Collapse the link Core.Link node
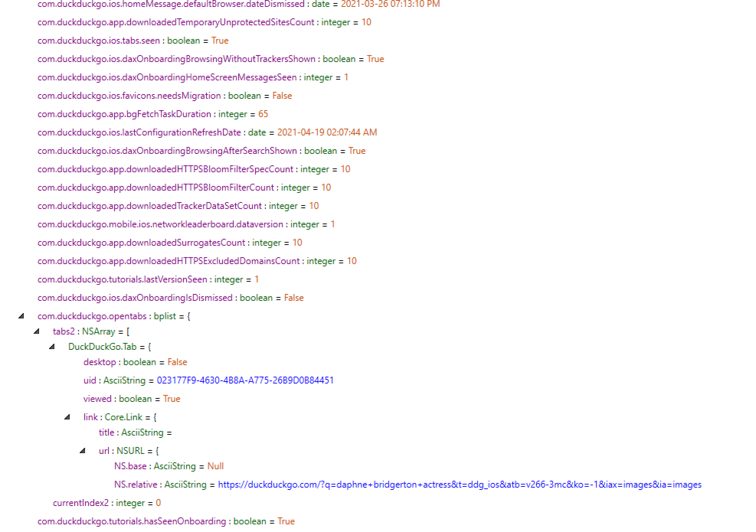 [x=67, y=417]
